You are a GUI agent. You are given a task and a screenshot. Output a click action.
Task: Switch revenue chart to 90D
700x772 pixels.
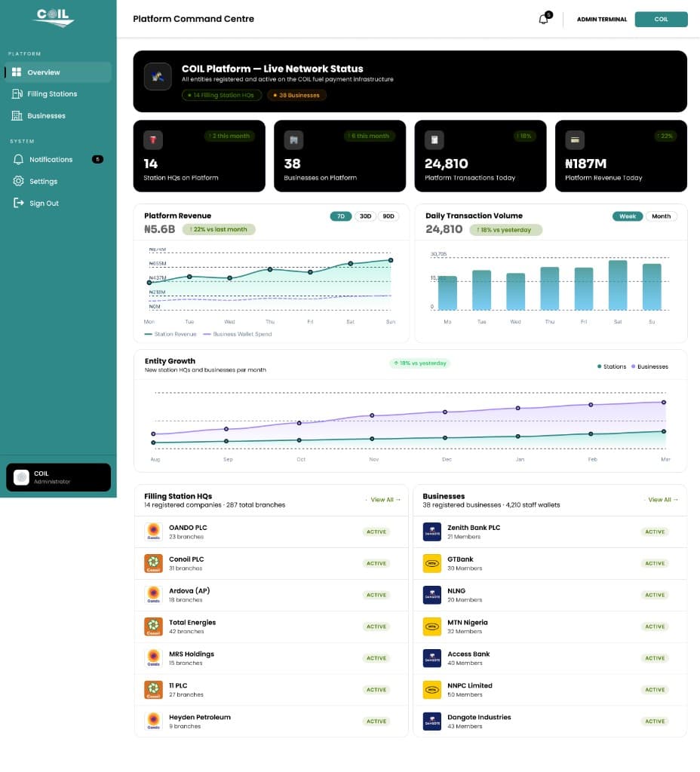(x=388, y=216)
